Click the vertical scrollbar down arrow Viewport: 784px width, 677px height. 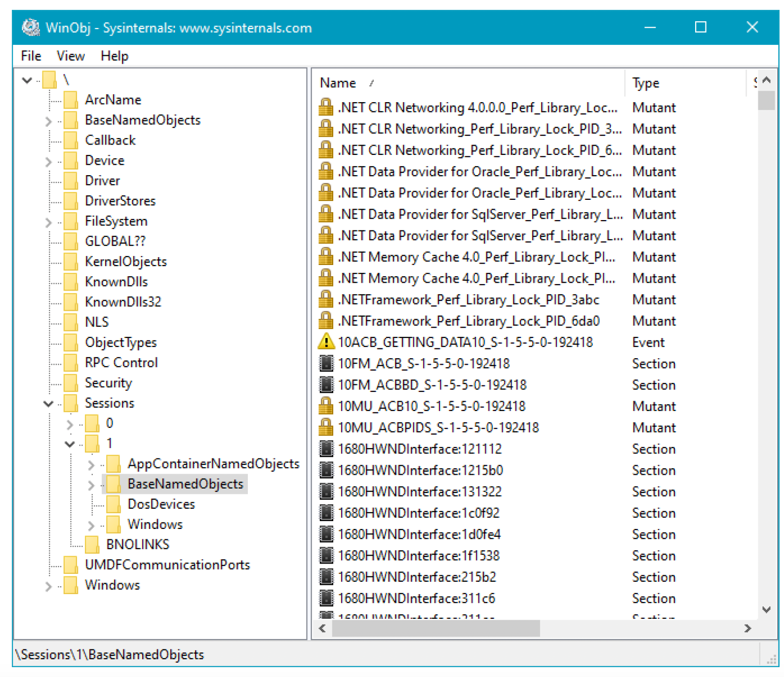[766, 610]
